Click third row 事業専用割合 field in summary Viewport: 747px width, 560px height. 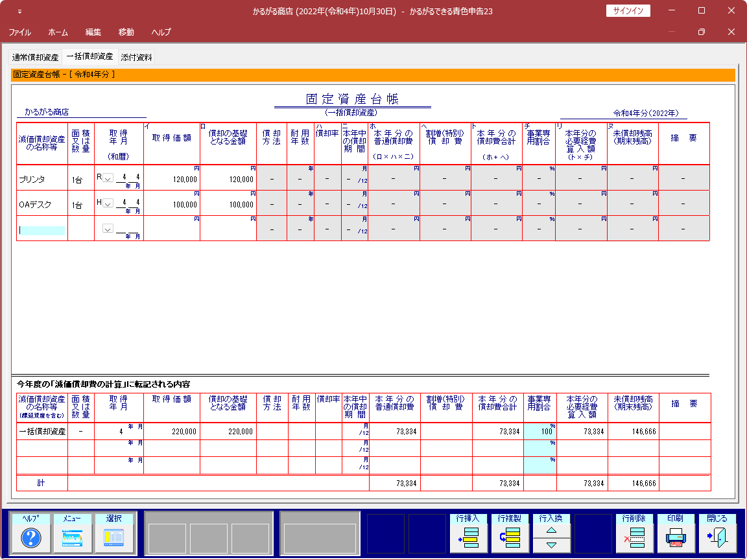tap(539, 465)
